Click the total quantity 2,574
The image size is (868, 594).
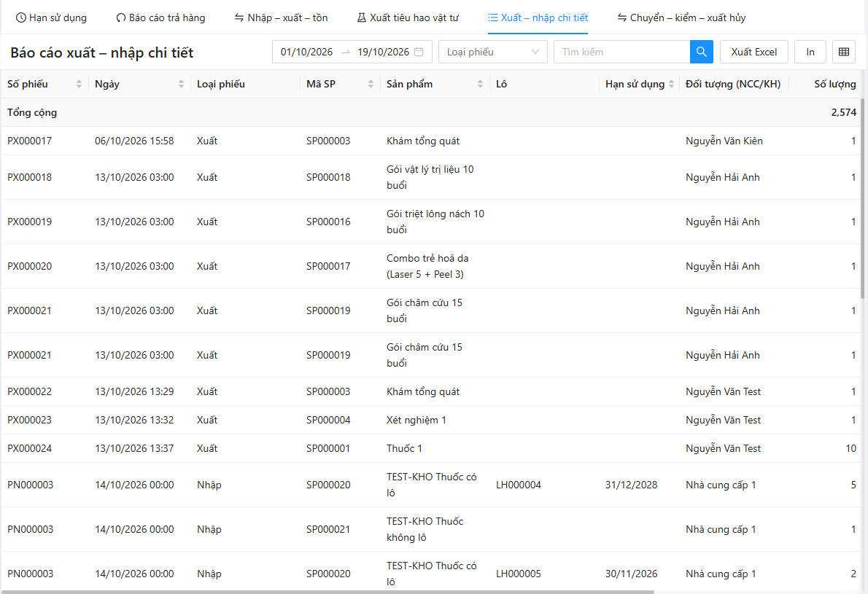pos(844,112)
